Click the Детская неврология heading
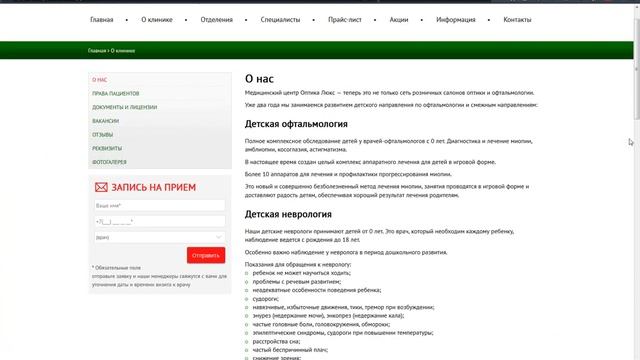The width and height of the screenshot is (640, 360). tap(288, 214)
